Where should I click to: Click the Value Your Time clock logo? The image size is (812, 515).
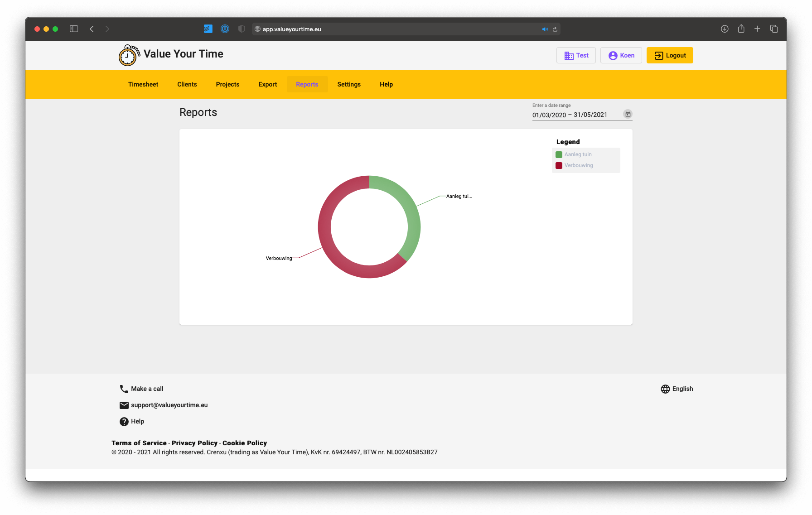pos(128,55)
